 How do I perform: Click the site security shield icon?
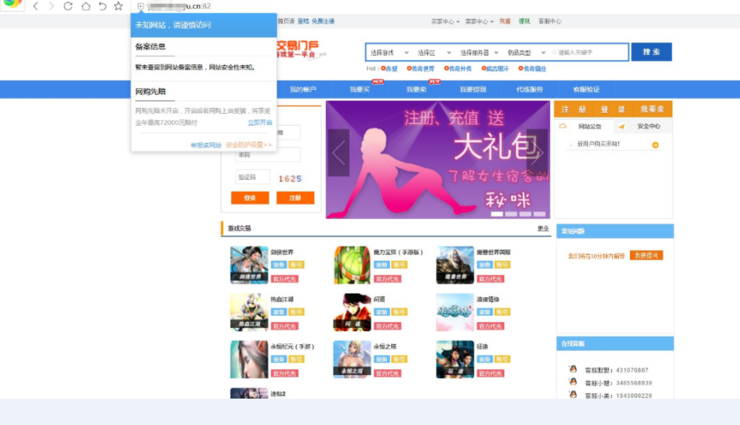click(x=140, y=7)
